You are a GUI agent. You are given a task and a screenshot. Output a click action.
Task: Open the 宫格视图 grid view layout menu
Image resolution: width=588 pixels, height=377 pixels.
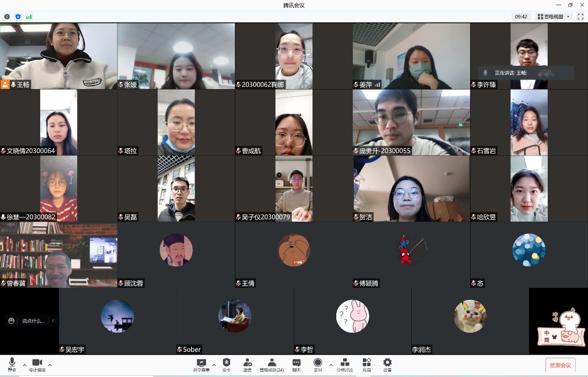pos(554,16)
